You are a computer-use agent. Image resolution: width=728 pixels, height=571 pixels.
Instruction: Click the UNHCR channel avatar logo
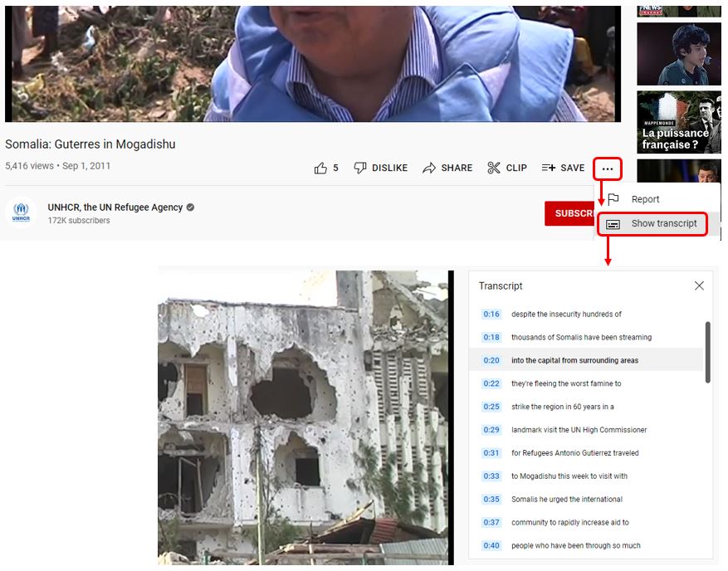(21, 213)
